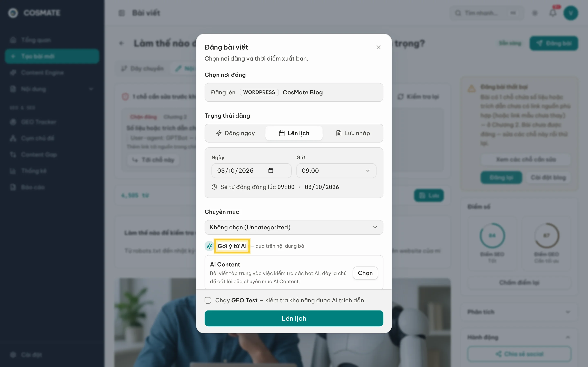Enable the Chạy GEO Test checkbox
588x367 pixels.
point(208,300)
